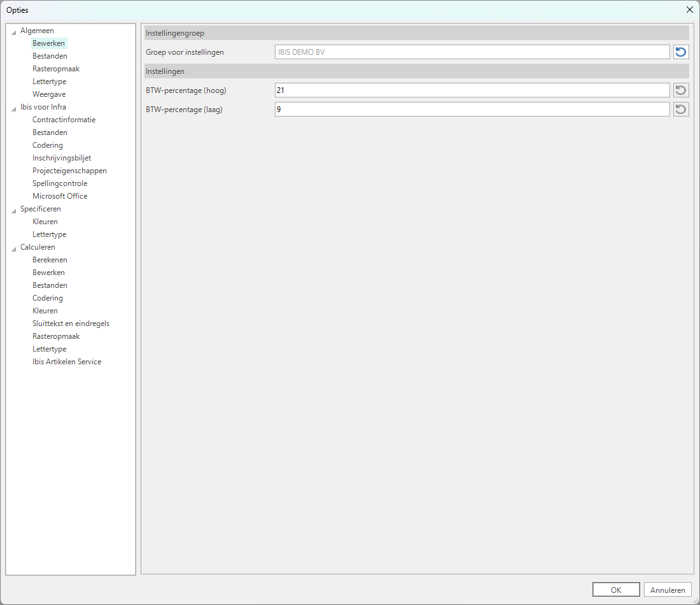The image size is (700, 605).
Task: Click the BTW-percentage (laag) input field
Action: point(472,110)
